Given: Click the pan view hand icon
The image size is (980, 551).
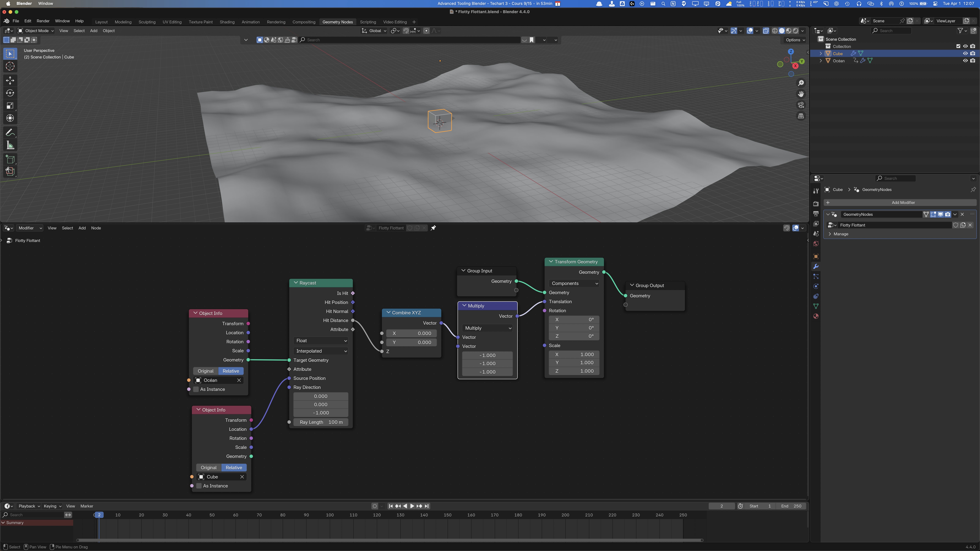Looking at the screenshot, I should click(x=801, y=94).
